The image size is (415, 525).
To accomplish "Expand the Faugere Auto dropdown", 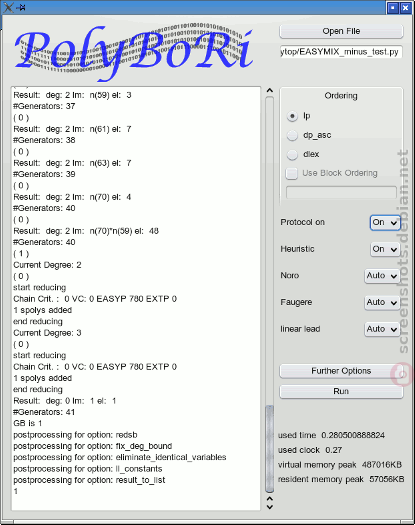I will tap(382, 303).
